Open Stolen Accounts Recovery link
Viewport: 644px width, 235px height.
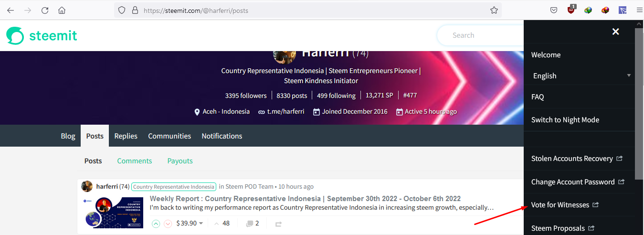coord(577,159)
